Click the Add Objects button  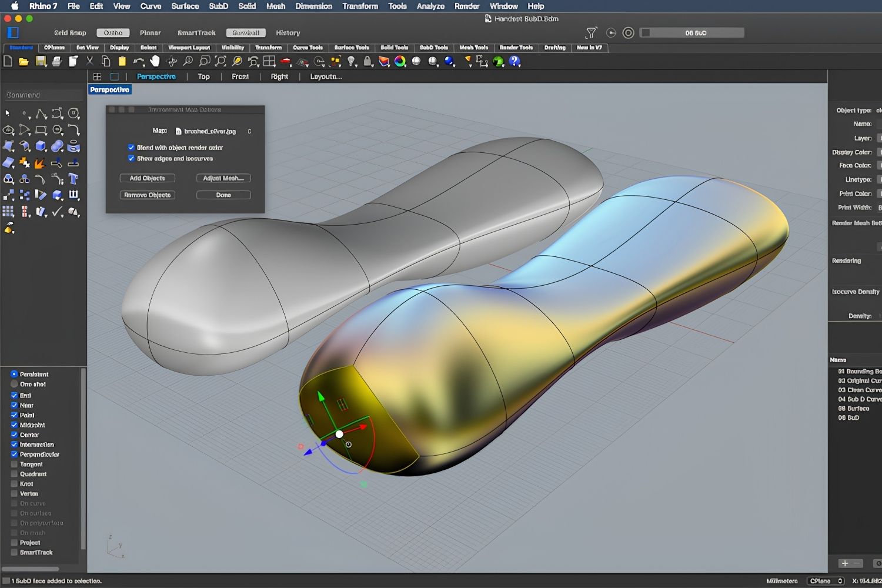pos(148,178)
